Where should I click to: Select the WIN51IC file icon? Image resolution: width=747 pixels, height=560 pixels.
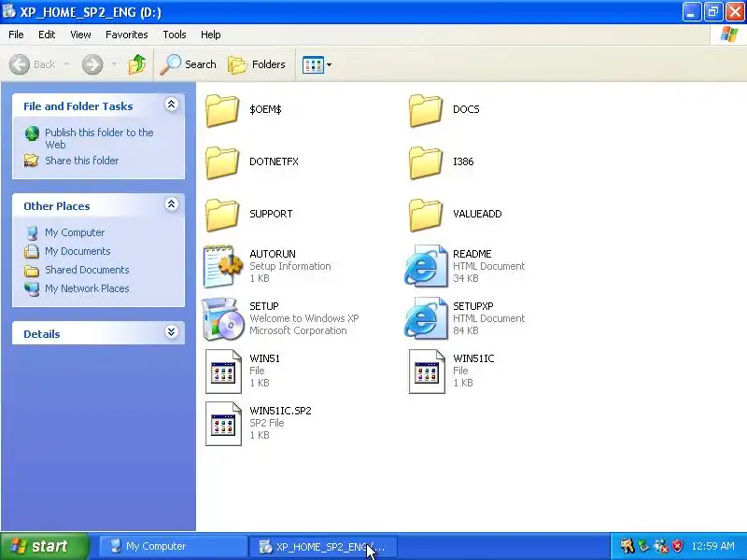pyautogui.click(x=427, y=371)
